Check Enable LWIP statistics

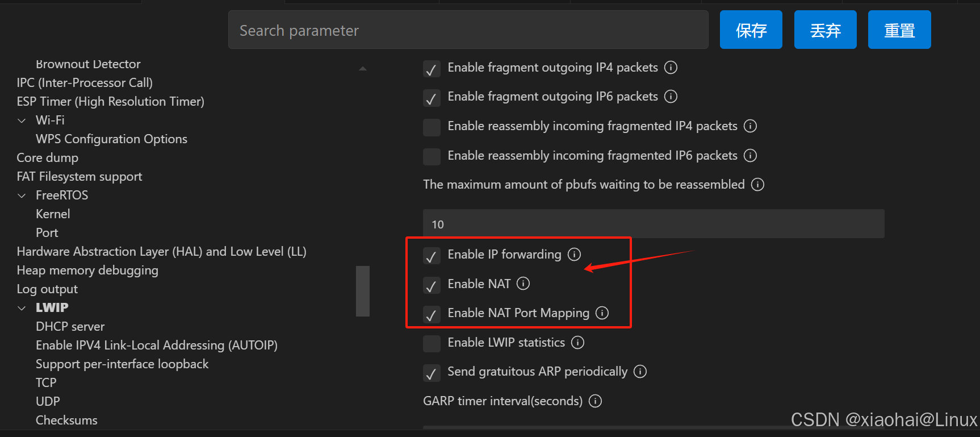(432, 343)
